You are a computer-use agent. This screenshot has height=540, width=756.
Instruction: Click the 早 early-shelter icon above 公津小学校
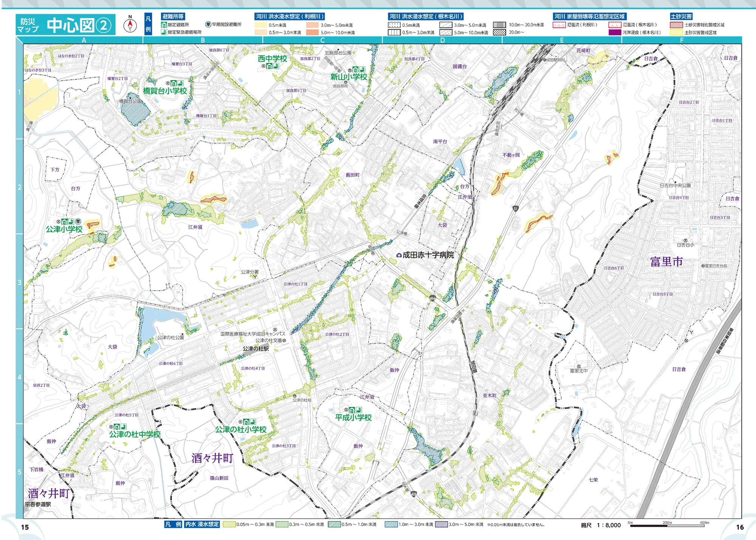coord(78,221)
